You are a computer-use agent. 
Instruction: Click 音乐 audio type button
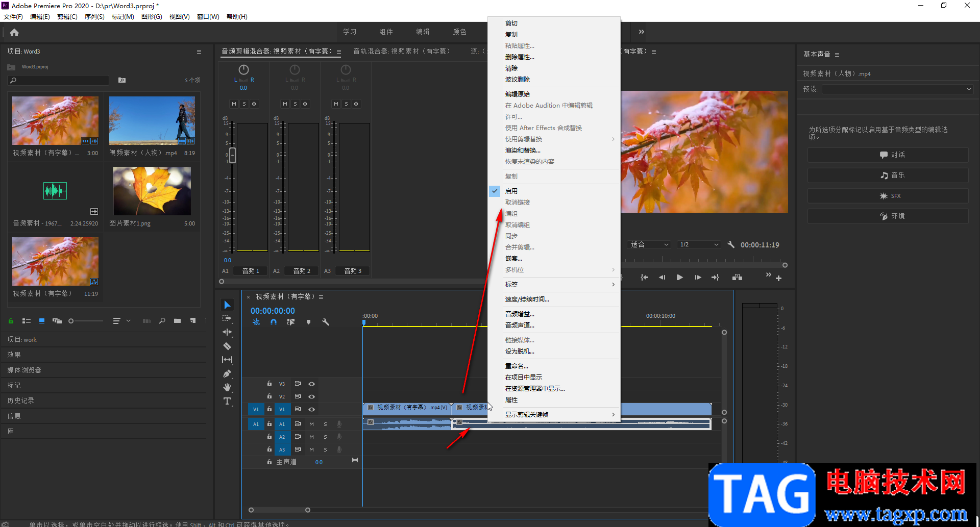click(x=888, y=175)
